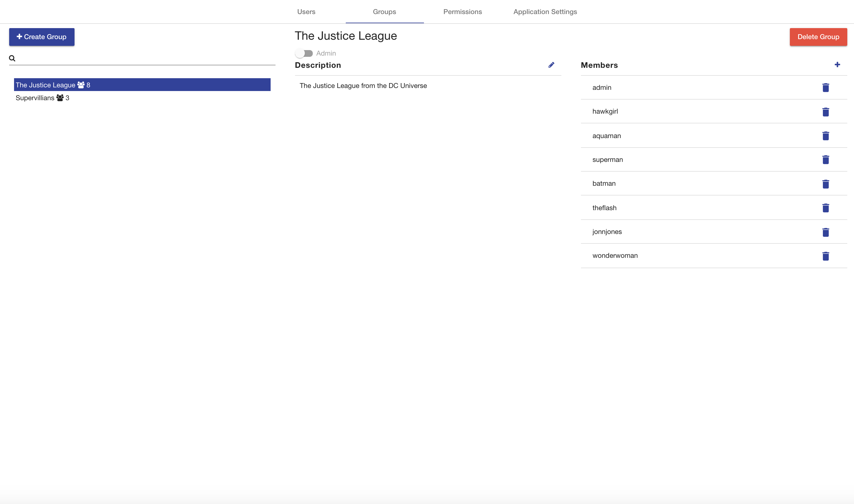Switch to the Permissions tab
Viewport: 854px width, 504px height.
(x=462, y=12)
